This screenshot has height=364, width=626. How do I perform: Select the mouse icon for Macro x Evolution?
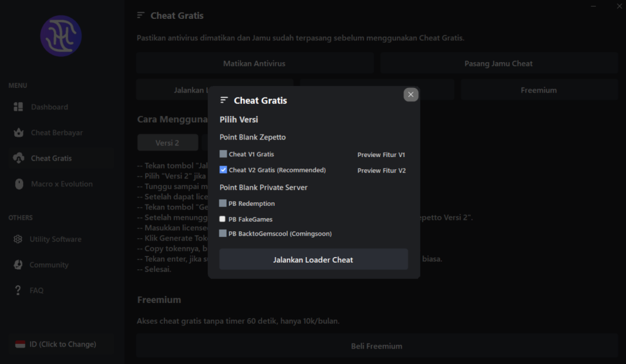click(x=18, y=184)
